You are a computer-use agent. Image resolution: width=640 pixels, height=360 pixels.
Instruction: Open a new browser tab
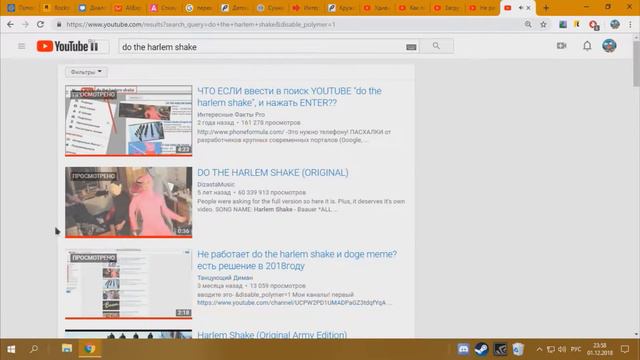pos(546,8)
